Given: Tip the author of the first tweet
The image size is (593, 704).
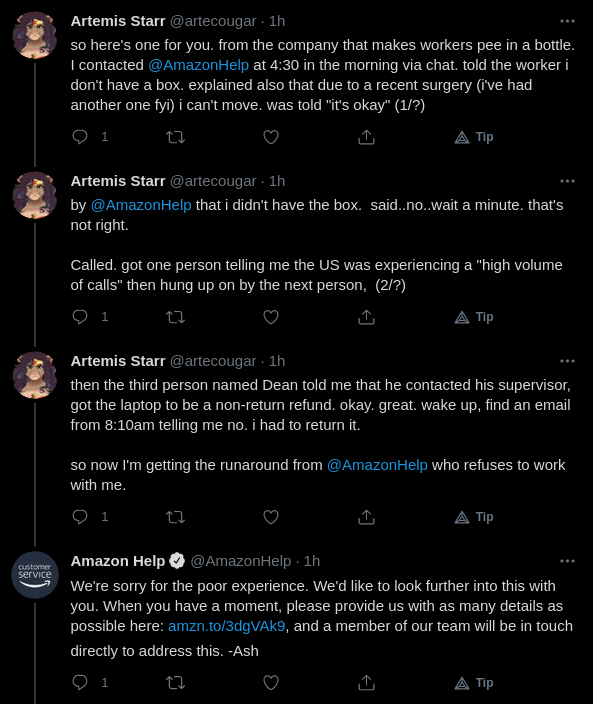Looking at the screenshot, I should (x=474, y=137).
